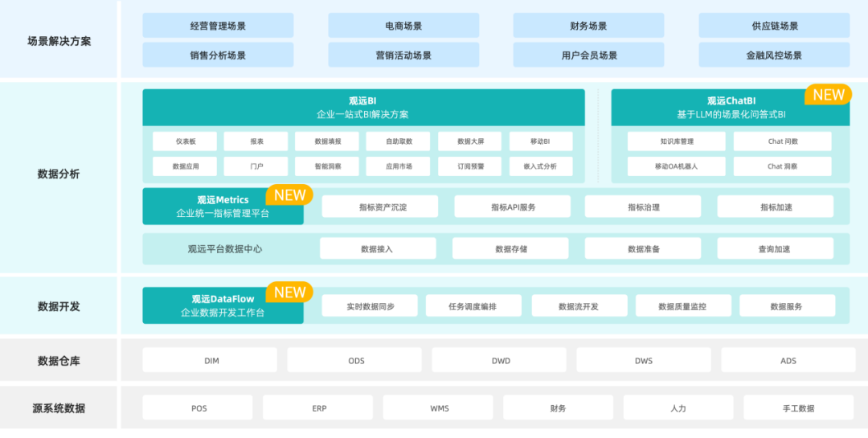This screenshot has height=438, width=868.
Task: Select the 电商场景 box
Action: (x=403, y=26)
